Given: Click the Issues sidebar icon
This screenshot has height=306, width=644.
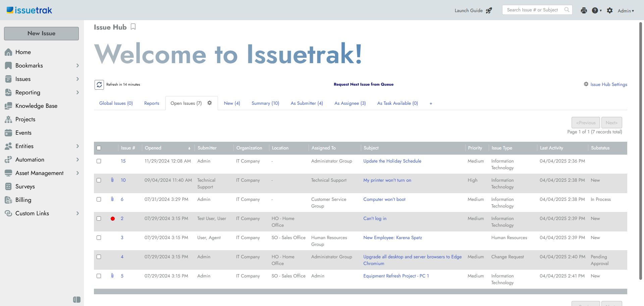Looking at the screenshot, I should 8,79.
